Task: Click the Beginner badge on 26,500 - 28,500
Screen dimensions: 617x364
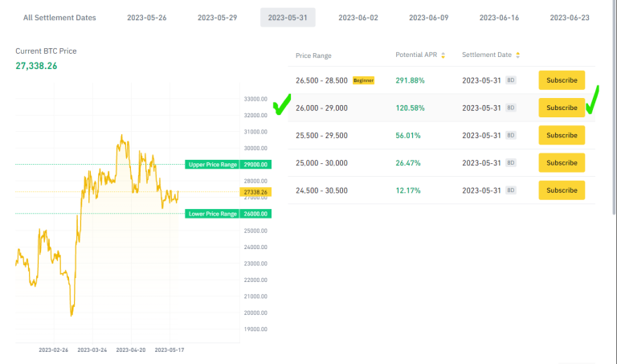Action: click(363, 80)
